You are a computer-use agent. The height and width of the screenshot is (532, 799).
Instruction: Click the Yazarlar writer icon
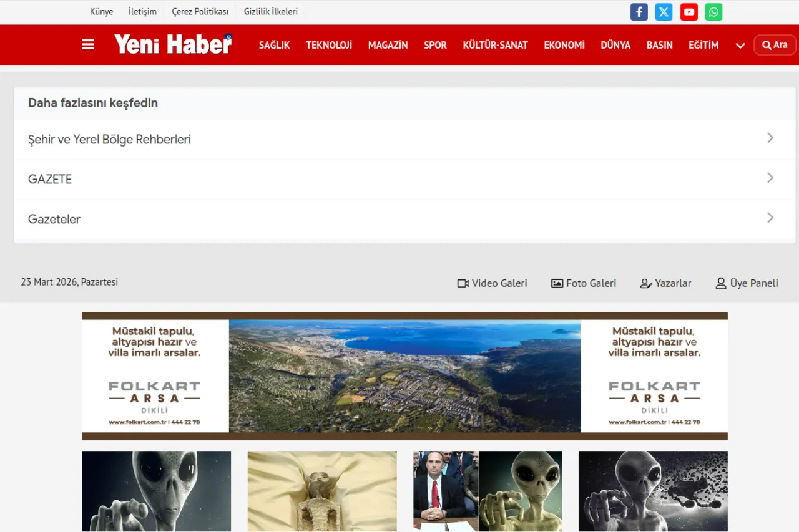tap(645, 283)
